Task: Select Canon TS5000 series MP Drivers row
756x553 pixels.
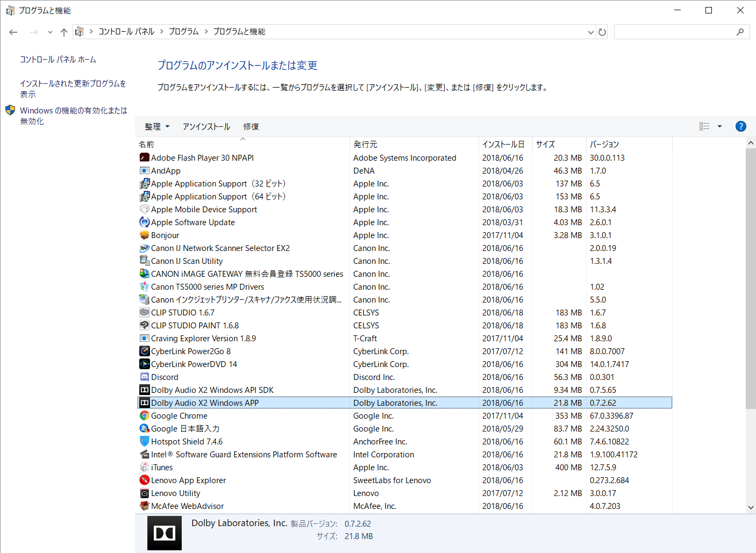Action: click(x=405, y=286)
